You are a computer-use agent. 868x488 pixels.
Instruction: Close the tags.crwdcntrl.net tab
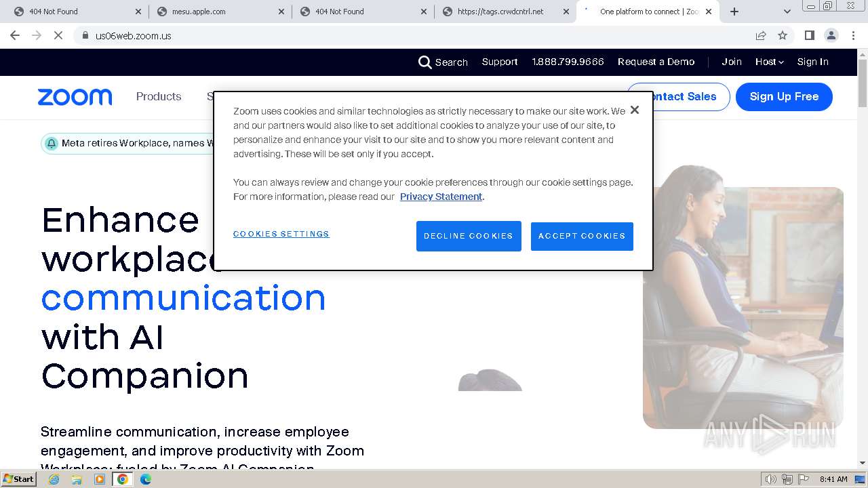(566, 12)
